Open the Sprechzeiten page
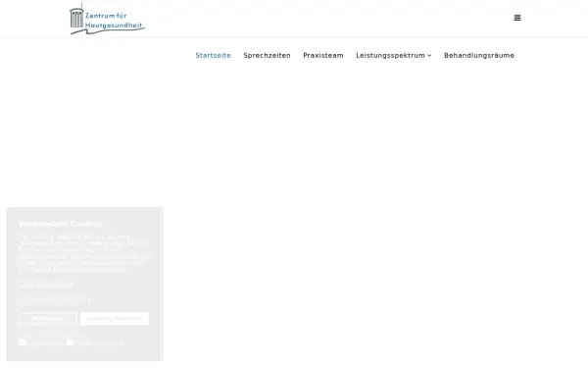Viewport: 588px width, 368px height. pos(267,55)
